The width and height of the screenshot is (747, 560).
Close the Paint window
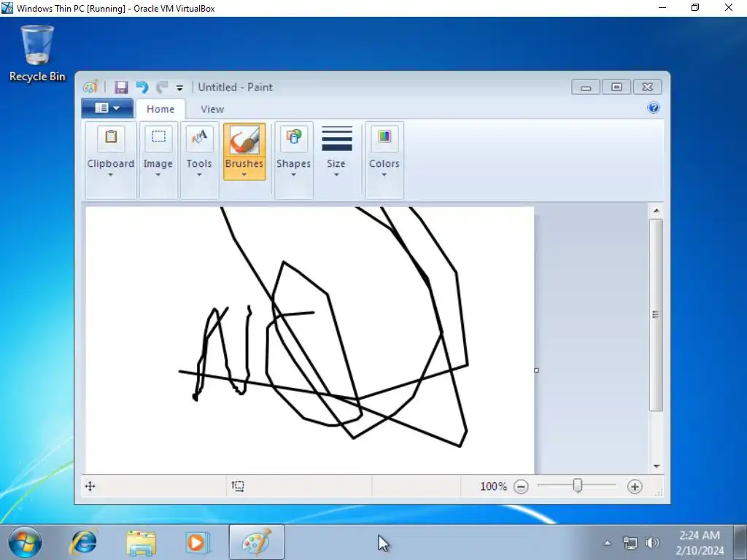(647, 87)
